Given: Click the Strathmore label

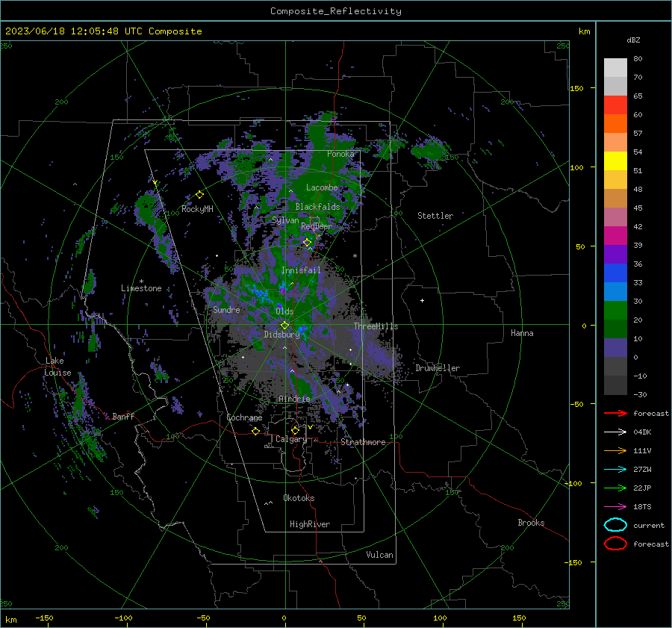Looking at the screenshot, I should pyautogui.click(x=363, y=442).
